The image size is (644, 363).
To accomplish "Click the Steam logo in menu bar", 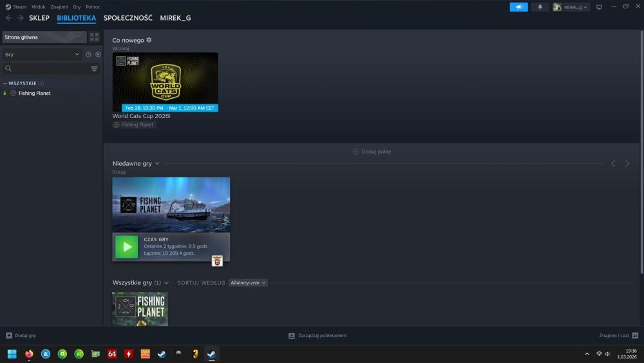I will coord(8,7).
